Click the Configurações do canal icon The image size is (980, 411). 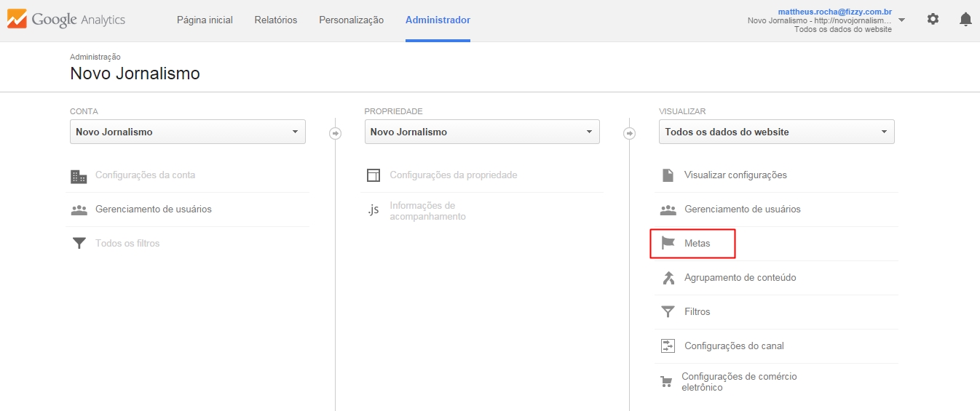click(x=668, y=346)
